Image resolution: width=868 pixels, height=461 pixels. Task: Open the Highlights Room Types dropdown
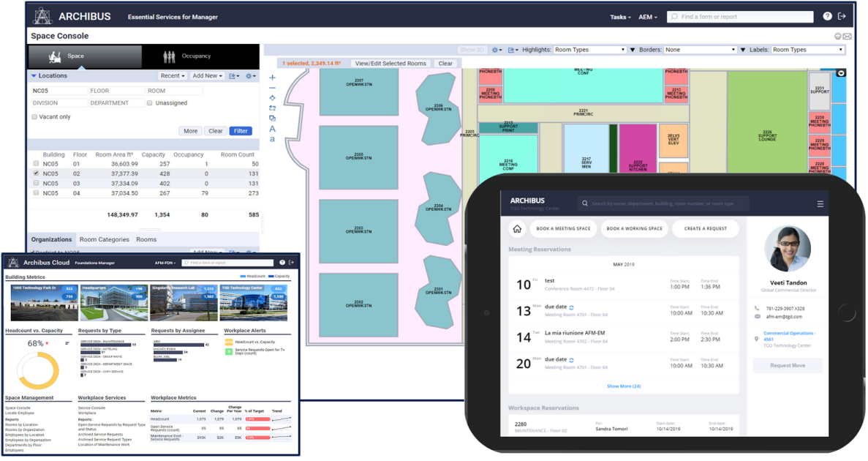[589, 50]
